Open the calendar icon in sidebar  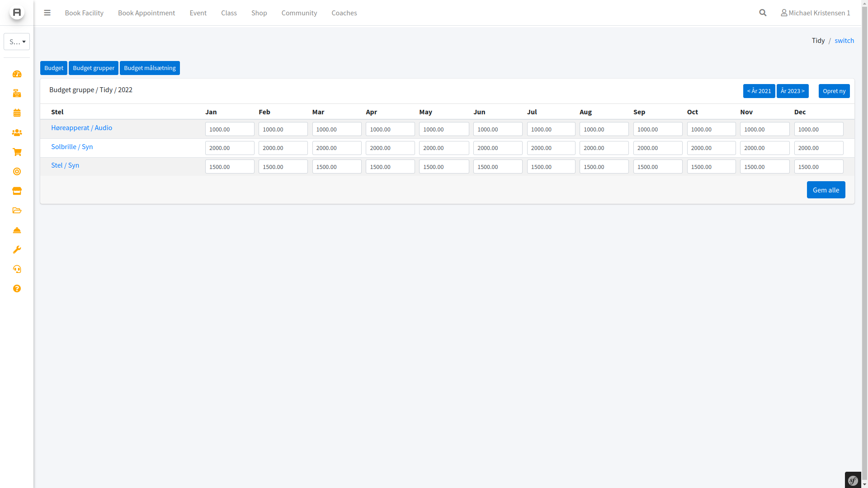(17, 113)
